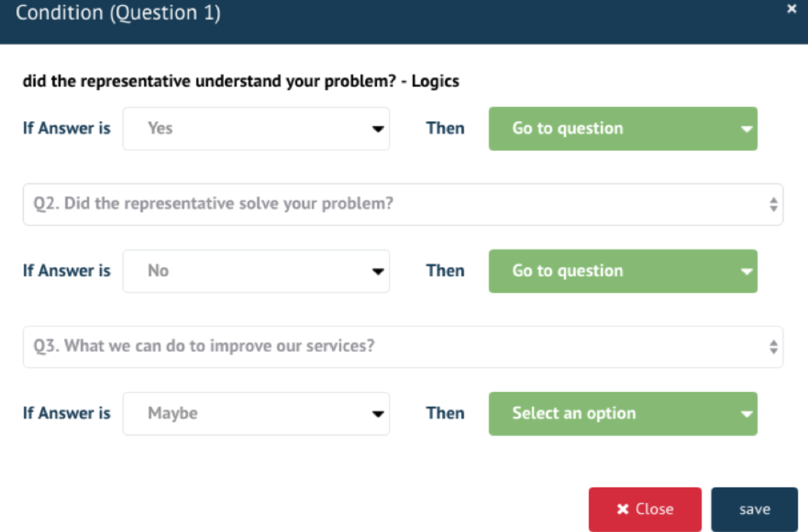Click the white arrow on 'Select an option'
The image size is (808, 532).
(746, 414)
